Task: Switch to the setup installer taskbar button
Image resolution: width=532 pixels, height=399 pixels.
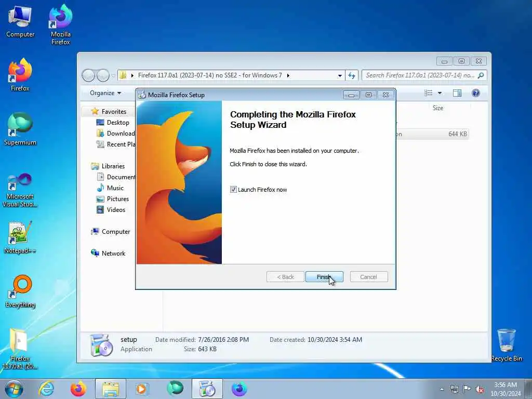Action: (x=207, y=389)
